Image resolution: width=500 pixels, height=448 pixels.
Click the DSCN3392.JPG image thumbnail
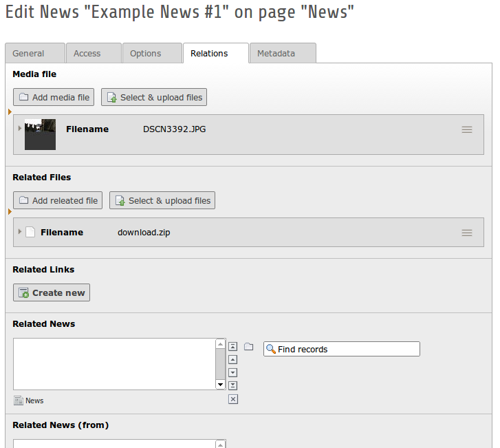40,134
